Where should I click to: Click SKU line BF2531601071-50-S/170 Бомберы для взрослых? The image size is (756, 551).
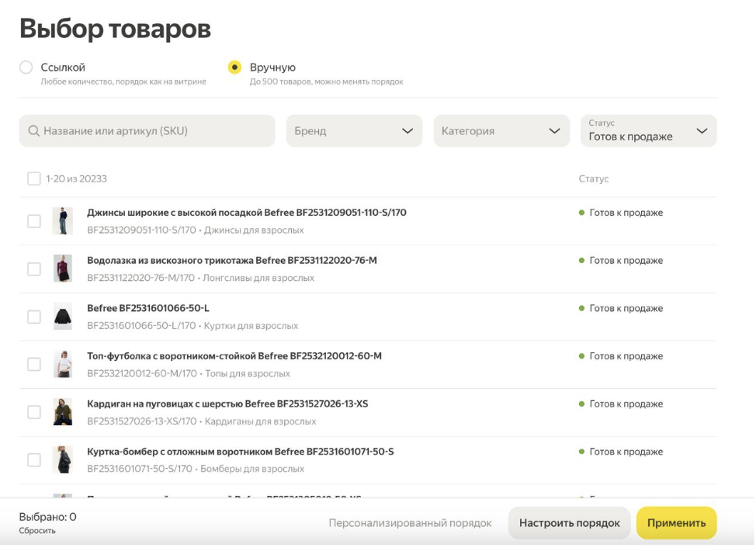196,469
